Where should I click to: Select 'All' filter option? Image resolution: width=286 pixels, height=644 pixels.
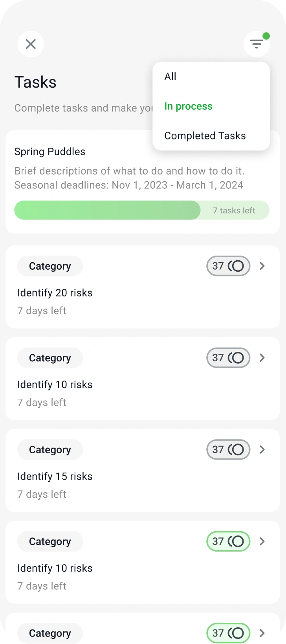(x=170, y=77)
